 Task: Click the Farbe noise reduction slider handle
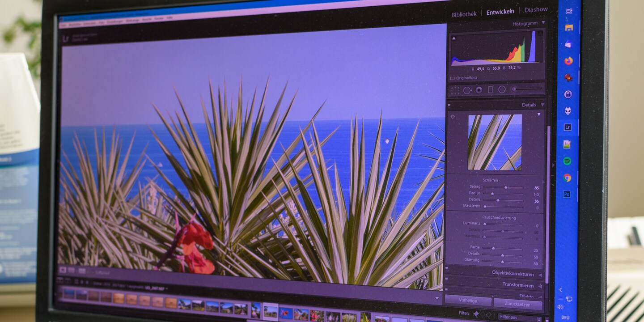pos(494,248)
